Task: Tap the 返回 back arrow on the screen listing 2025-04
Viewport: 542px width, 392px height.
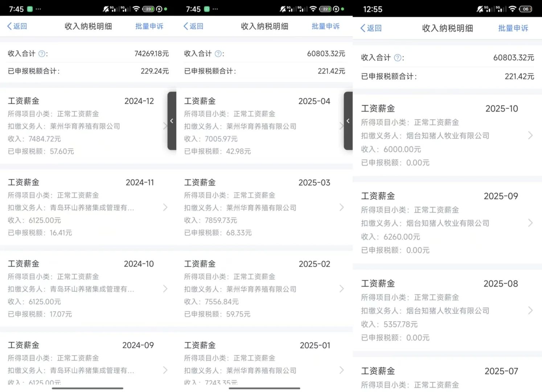Action: coord(193,26)
